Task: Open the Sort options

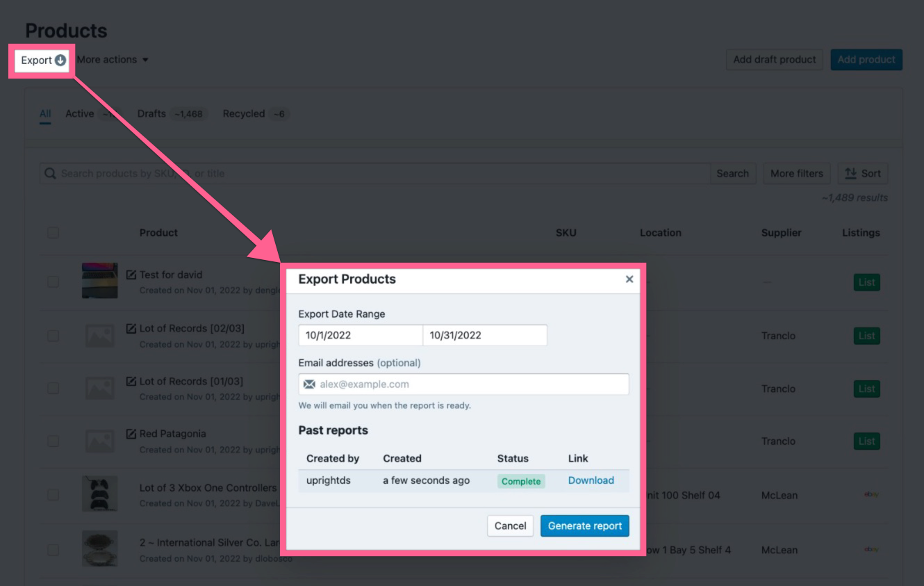Action: click(863, 174)
